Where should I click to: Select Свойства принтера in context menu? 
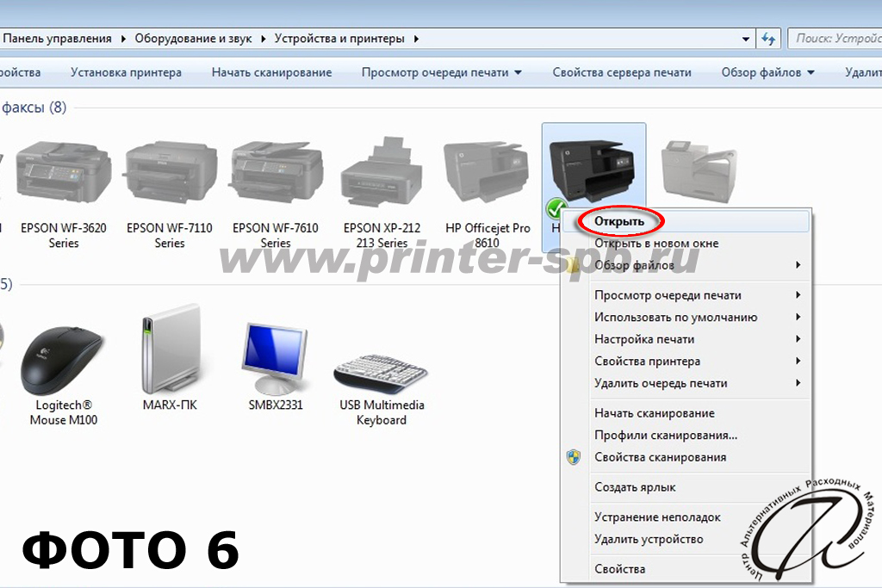click(x=685, y=361)
